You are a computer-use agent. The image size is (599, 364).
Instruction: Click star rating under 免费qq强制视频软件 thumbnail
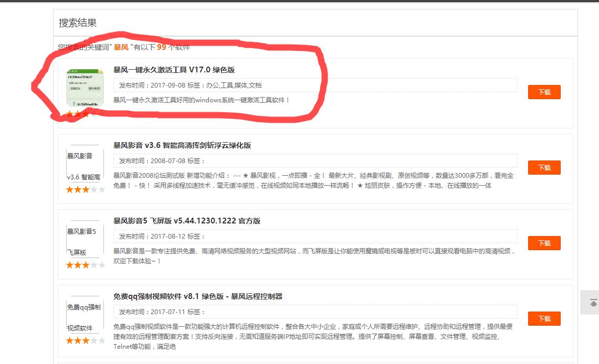coord(85,341)
